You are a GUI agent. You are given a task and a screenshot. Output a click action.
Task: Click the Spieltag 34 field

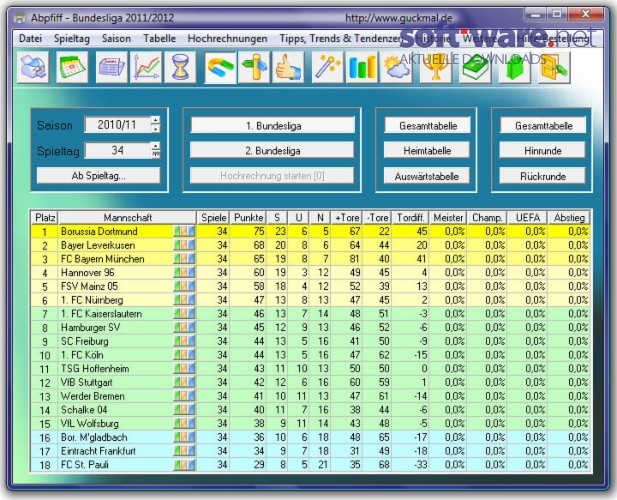(x=118, y=150)
